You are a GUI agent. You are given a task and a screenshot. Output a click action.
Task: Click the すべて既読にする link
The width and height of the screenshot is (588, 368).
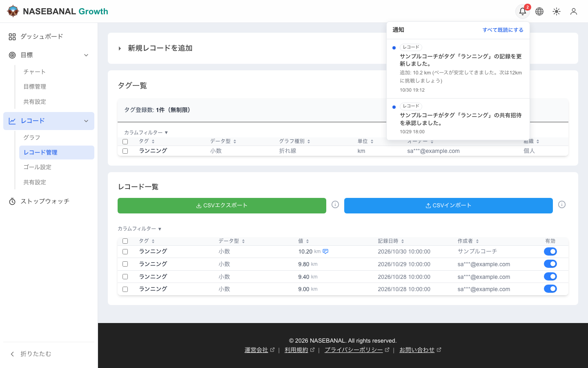click(503, 30)
